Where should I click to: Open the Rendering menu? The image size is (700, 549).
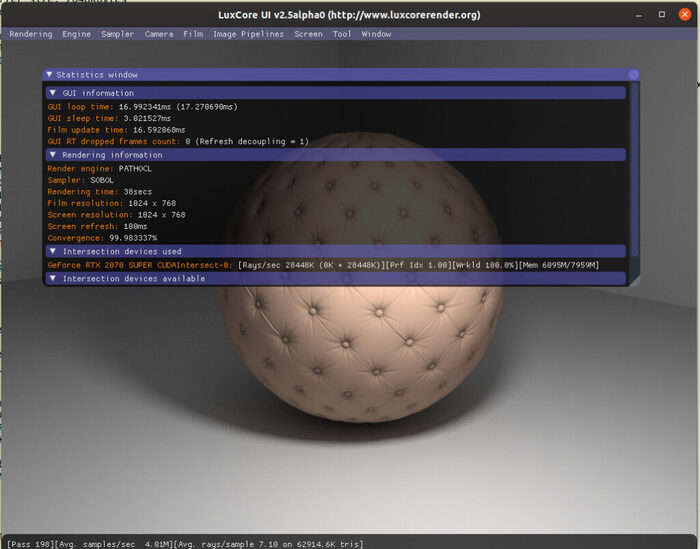point(30,34)
